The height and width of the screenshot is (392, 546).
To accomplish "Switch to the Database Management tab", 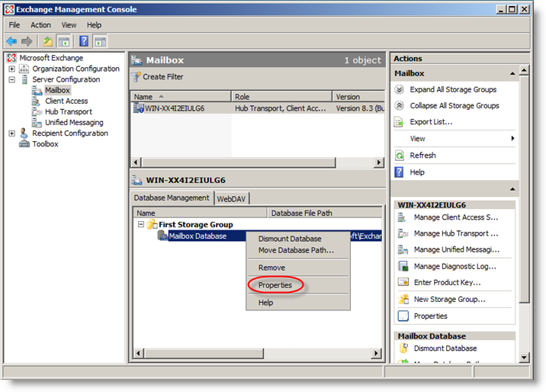I will point(172,198).
